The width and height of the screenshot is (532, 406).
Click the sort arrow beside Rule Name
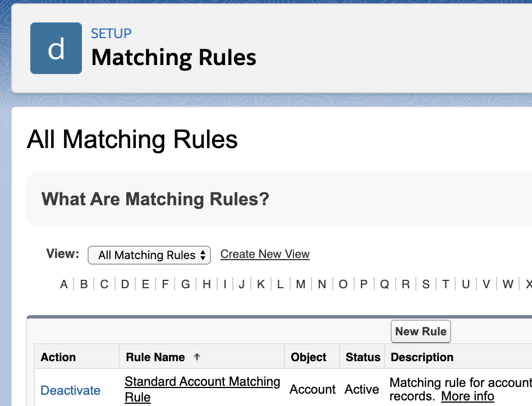pyautogui.click(x=197, y=357)
